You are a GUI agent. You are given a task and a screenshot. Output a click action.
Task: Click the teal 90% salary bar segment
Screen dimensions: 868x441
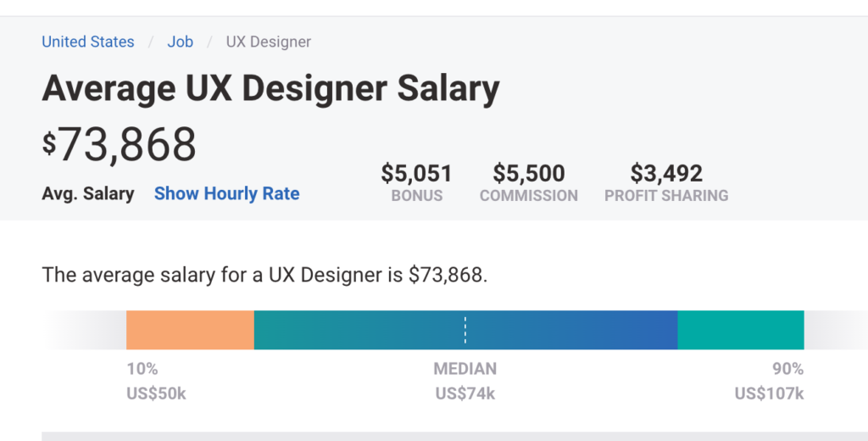coord(740,330)
